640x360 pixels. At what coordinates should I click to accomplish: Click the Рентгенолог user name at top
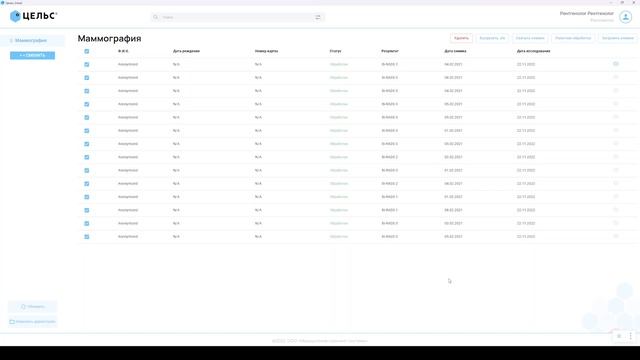pyautogui.click(x=587, y=13)
